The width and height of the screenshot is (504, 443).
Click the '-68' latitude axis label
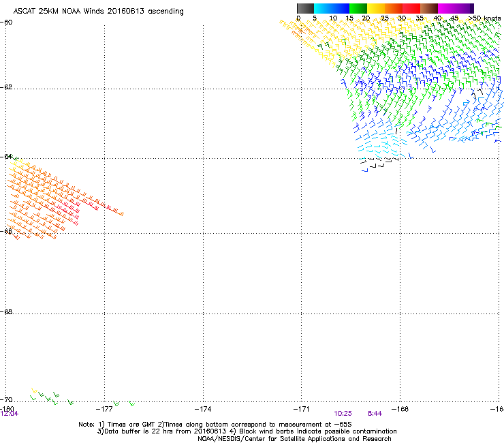click(6, 312)
